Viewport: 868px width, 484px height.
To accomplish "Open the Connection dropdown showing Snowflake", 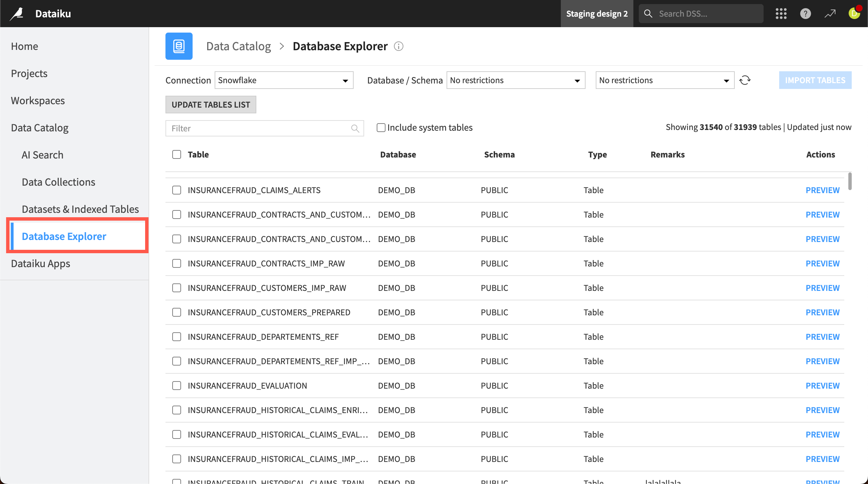I will (x=284, y=80).
